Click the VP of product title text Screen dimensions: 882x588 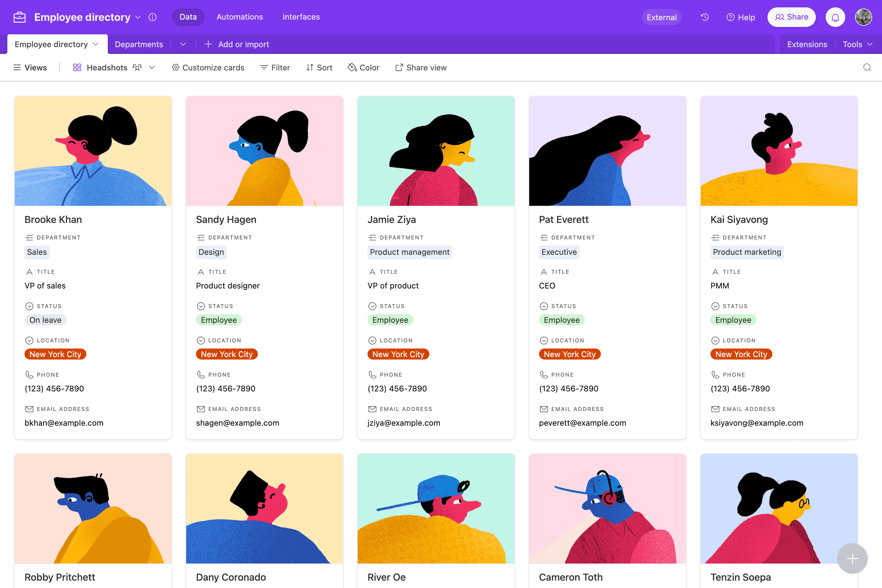click(x=393, y=285)
